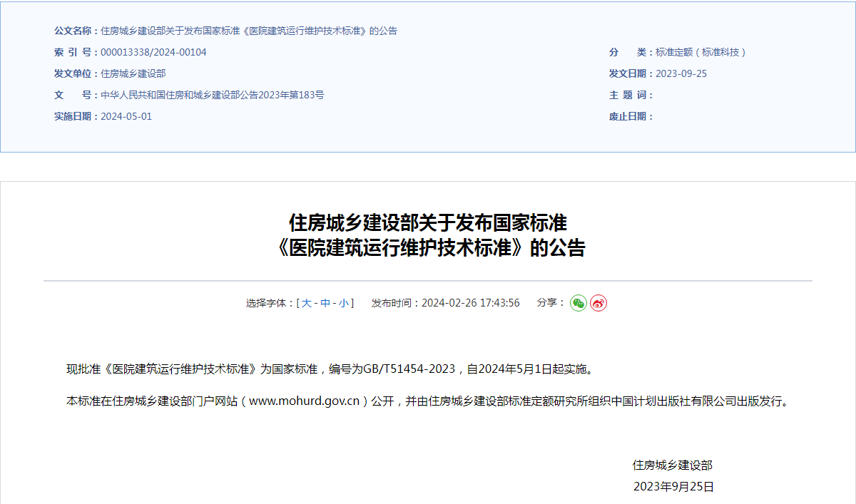Click signature 住房城乡建设部 at bottom
The width and height of the screenshot is (856, 504).
pos(673,465)
